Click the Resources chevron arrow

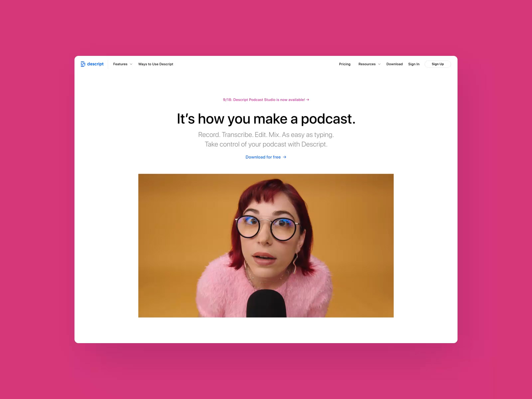coord(379,64)
